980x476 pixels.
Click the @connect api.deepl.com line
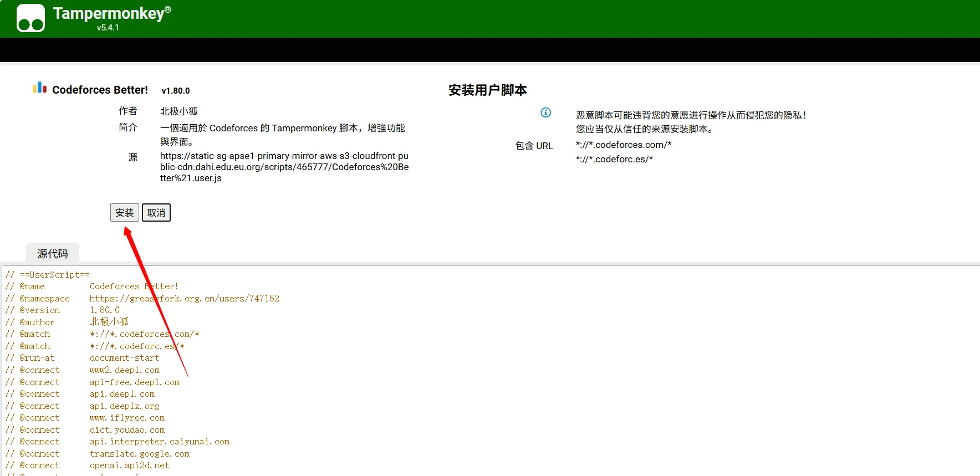pyautogui.click(x=80, y=394)
